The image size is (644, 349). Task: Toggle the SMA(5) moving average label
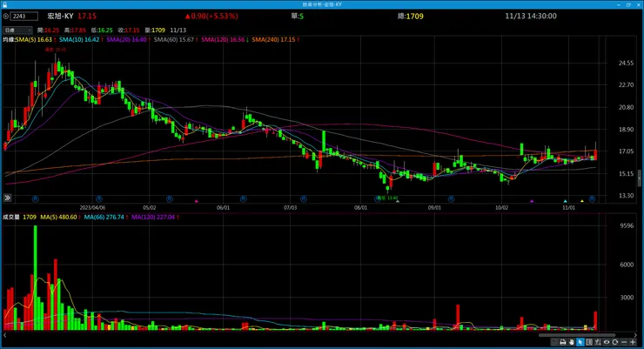[35, 40]
